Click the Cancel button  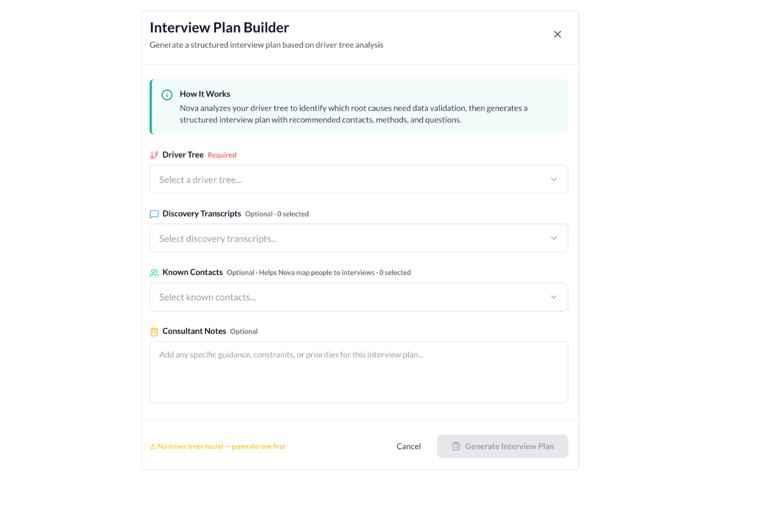tap(409, 446)
